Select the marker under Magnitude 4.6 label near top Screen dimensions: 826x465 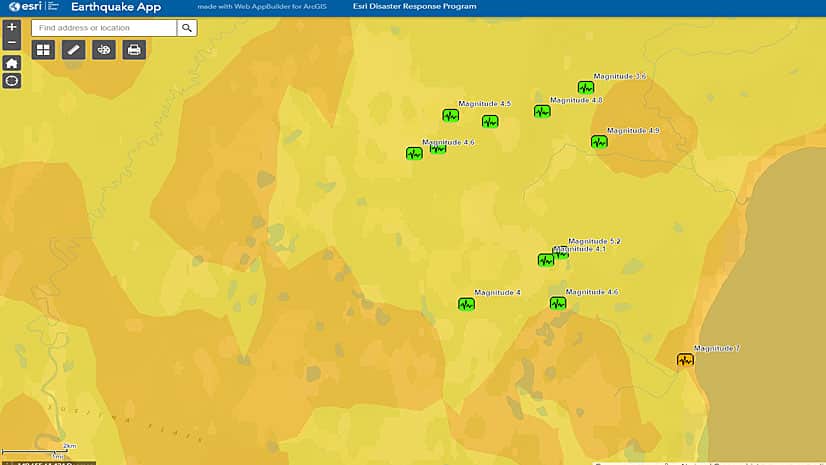(x=438, y=149)
